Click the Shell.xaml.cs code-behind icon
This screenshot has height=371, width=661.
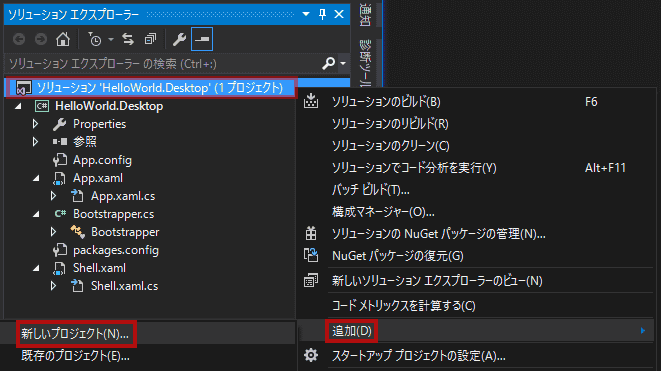[x=77, y=286]
